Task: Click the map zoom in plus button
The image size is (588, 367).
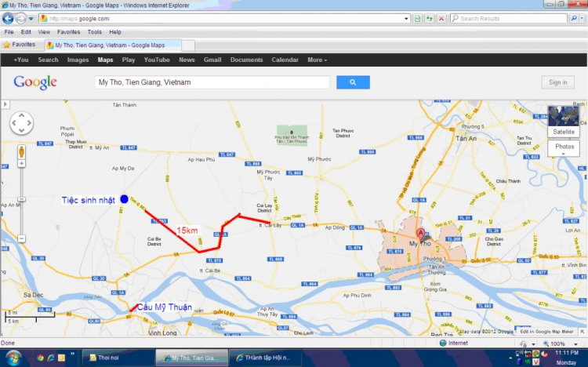Action: click(22, 164)
